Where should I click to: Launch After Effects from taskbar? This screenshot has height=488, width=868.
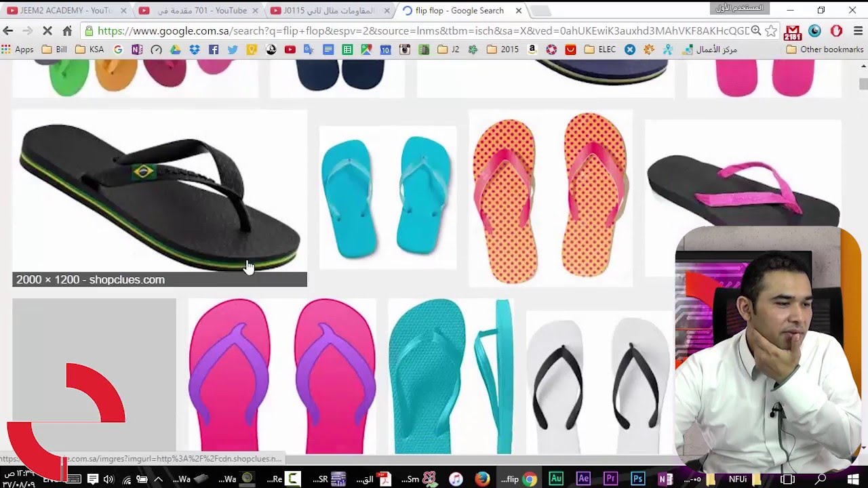pos(583,479)
